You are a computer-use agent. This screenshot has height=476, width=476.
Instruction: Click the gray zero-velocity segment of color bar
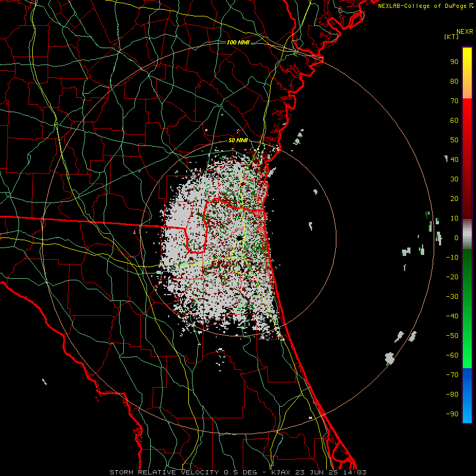(x=467, y=234)
